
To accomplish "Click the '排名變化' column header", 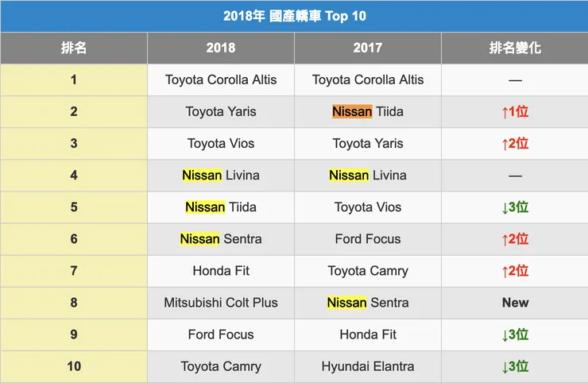I will [x=515, y=48].
